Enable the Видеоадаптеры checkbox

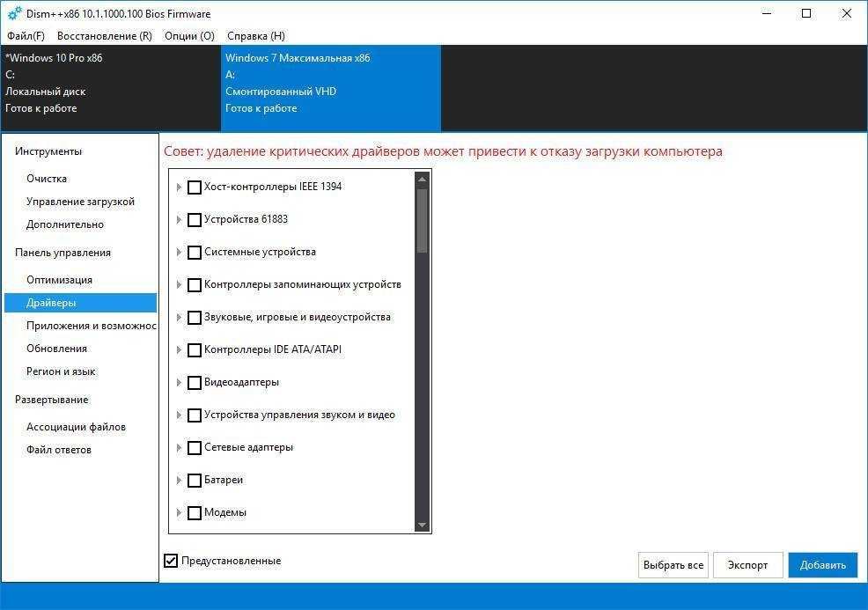click(195, 383)
